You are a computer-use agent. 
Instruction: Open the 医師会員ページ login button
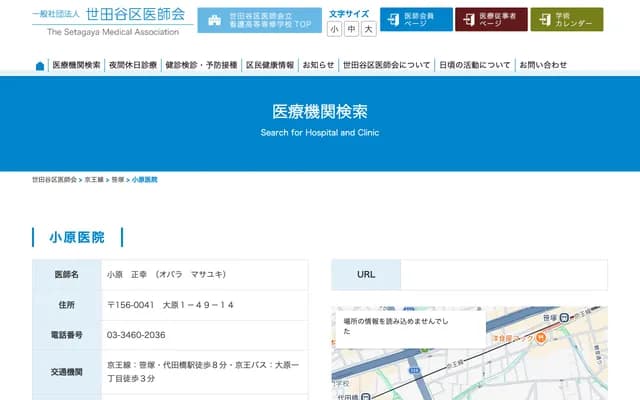pyautogui.click(x=415, y=20)
